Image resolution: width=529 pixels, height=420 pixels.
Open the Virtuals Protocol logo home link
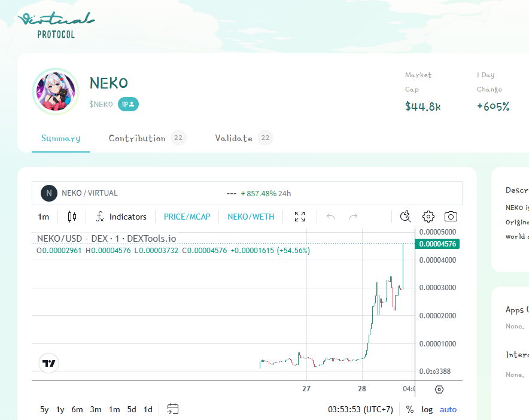pos(56,25)
